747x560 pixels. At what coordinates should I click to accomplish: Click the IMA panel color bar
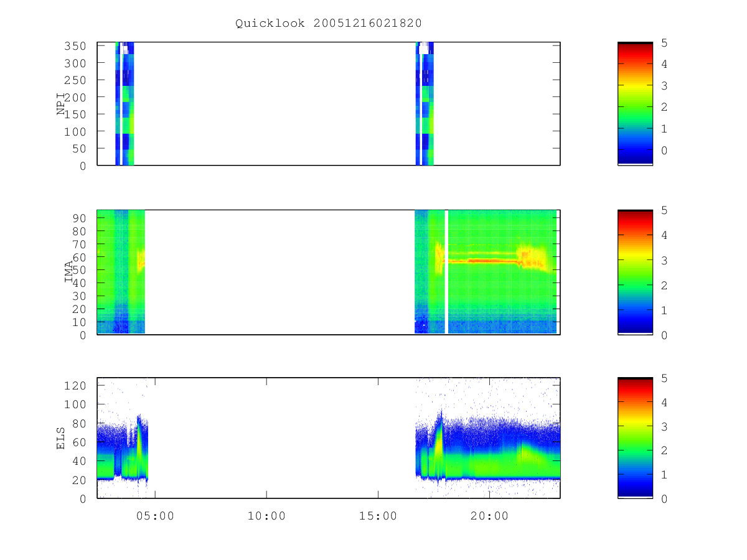pos(635,272)
